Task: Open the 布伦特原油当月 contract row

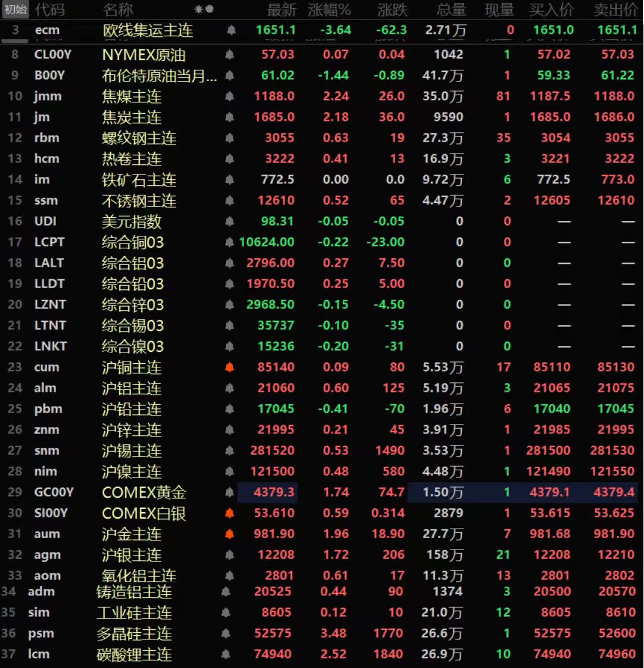Action: (159, 76)
